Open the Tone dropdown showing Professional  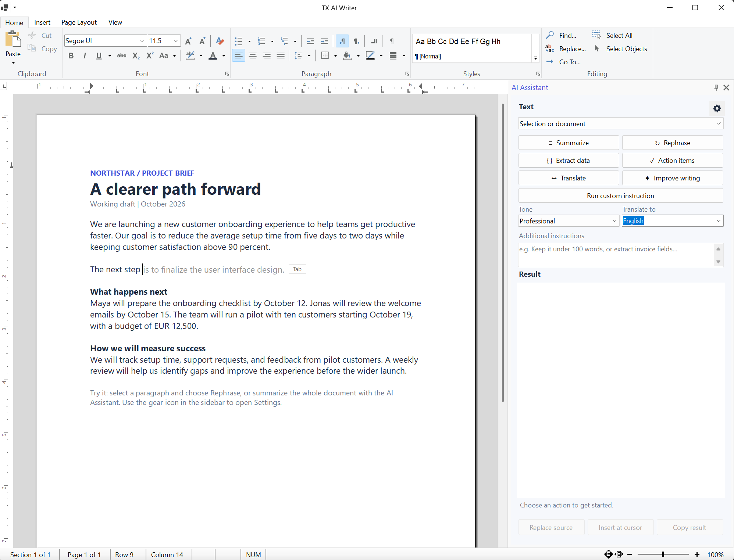(569, 221)
